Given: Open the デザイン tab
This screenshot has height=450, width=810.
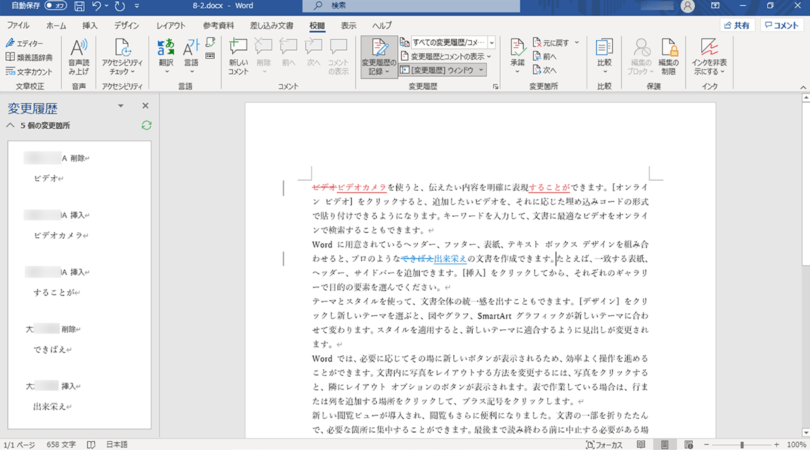Looking at the screenshot, I should click(x=127, y=25).
